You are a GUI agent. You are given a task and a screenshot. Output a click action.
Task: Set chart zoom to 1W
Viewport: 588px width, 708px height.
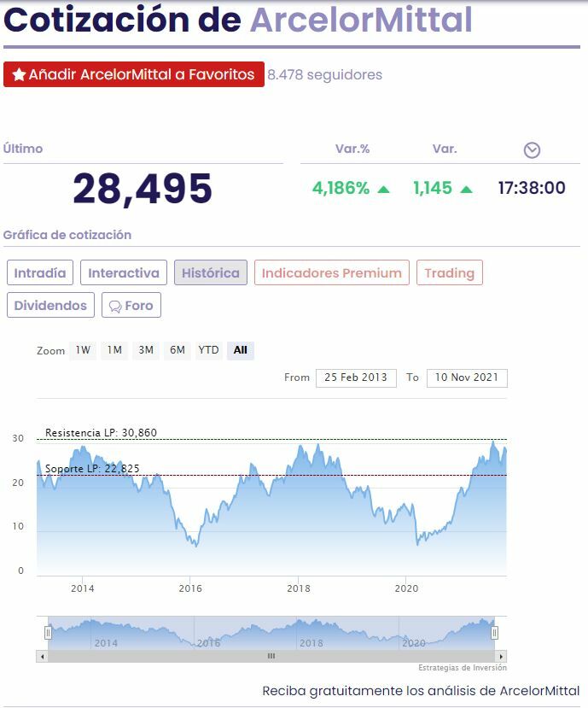coord(83,350)
